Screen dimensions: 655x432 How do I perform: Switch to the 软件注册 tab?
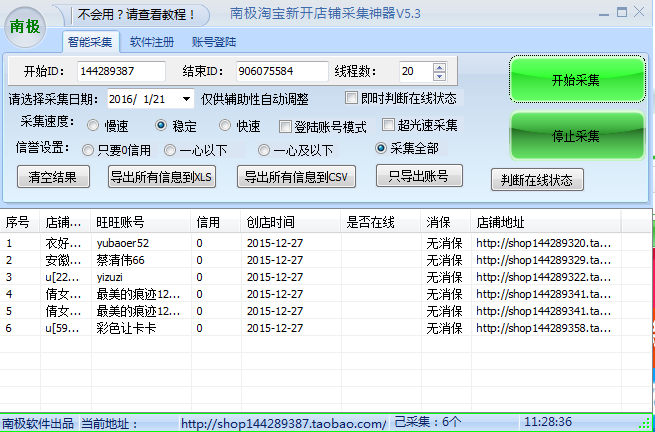coord(152,42)
